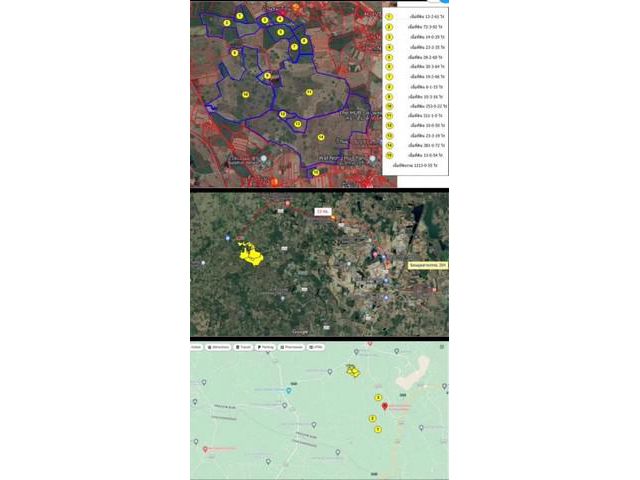Screen dimensions: 640x480
Task: Click the teal pin on the bottom map
Action: tap(289, 391)
